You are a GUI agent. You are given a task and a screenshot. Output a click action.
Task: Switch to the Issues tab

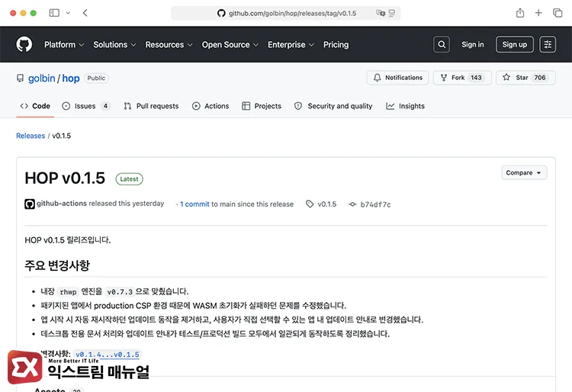click(x=85, y=106)
